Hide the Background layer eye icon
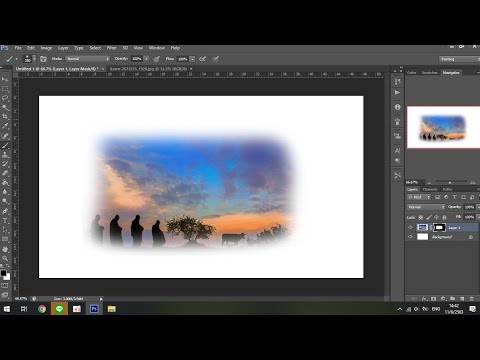 click(x=410, y=237)
